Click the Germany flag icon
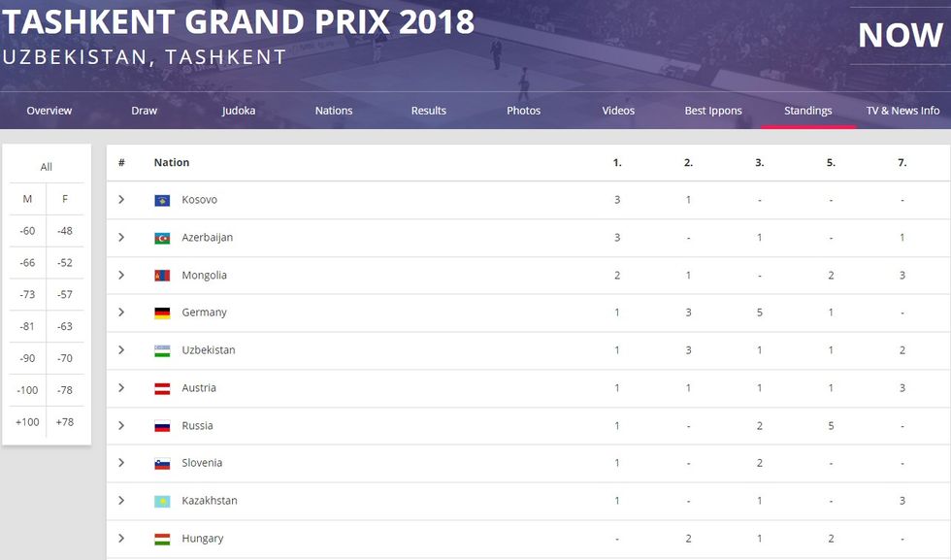951x560 pixels. [162, 313]
